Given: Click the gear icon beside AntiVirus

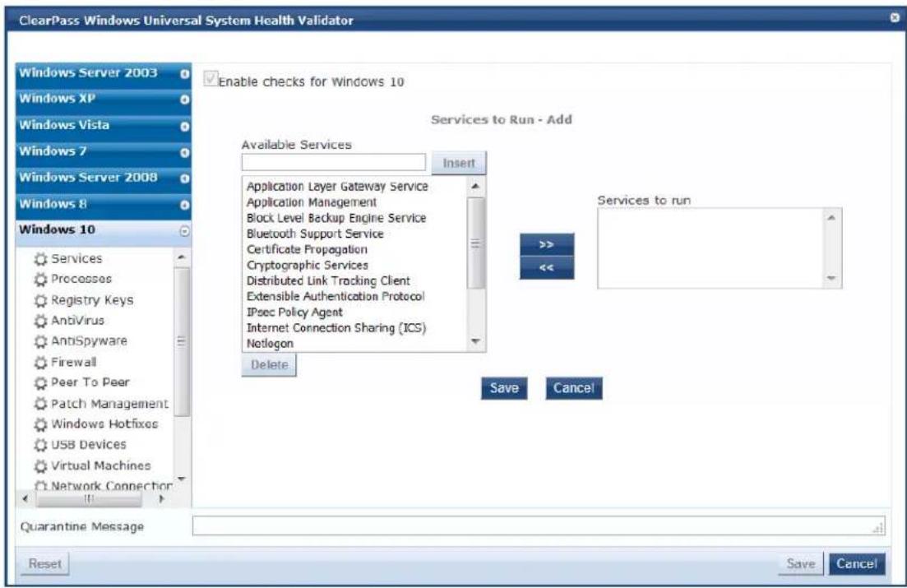Looking at the screenshot, I should pos(40,321).
